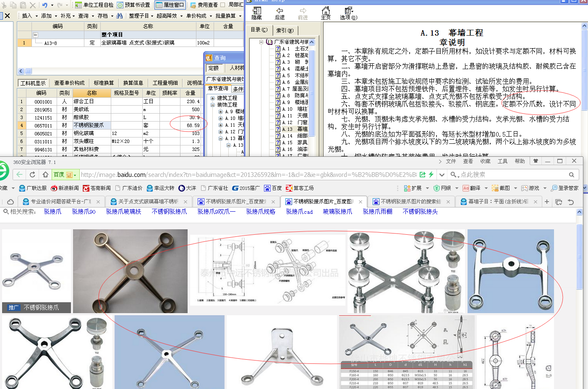Open 新浪新闻 bookmark
The height and width of the screenshot is (389, 588).
[65, 188]
